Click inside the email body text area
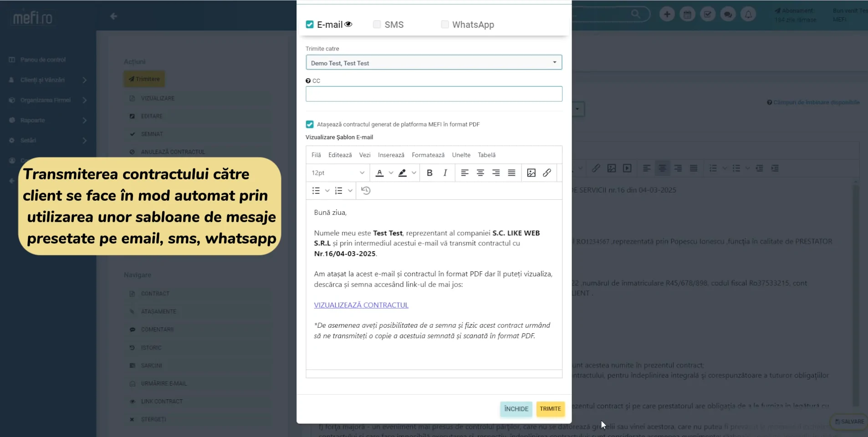The height and width of the screenshot is (437, 868). tap(434, 285)
